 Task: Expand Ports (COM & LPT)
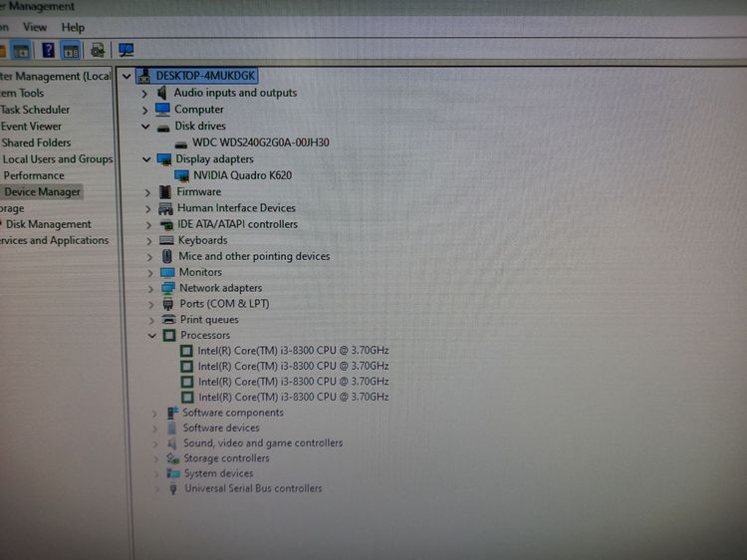(x=151, y=305)
